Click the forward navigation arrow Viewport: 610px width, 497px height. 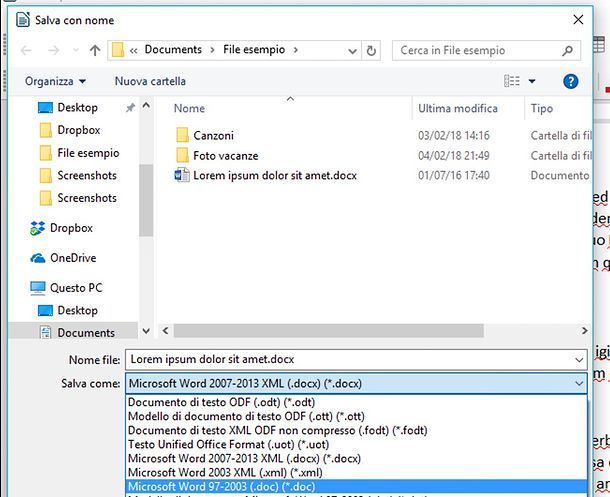[53, 50]
